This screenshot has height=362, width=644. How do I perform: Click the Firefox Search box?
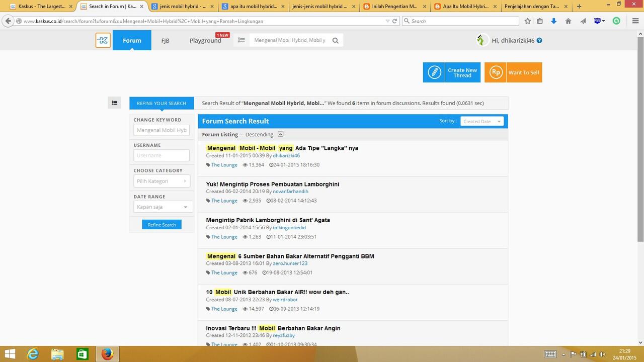click(460, 21)
